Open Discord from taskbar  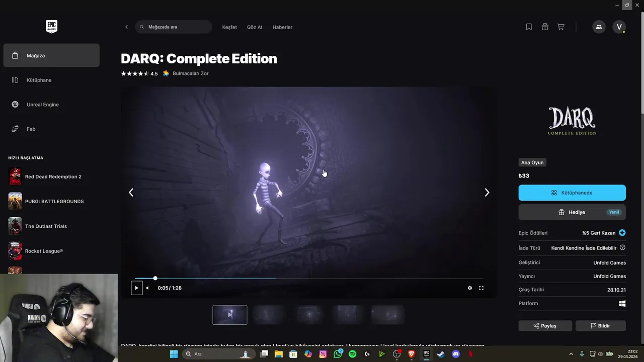(456, 354)
